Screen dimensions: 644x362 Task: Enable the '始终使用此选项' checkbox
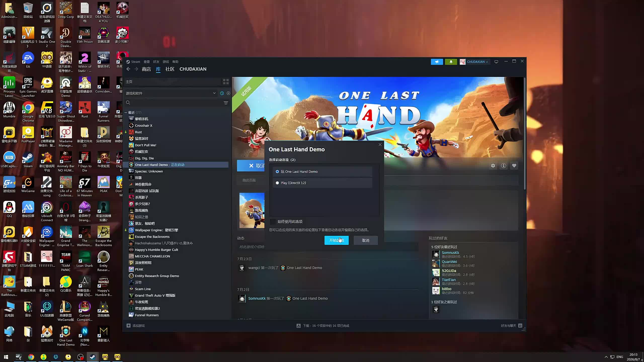273,221
